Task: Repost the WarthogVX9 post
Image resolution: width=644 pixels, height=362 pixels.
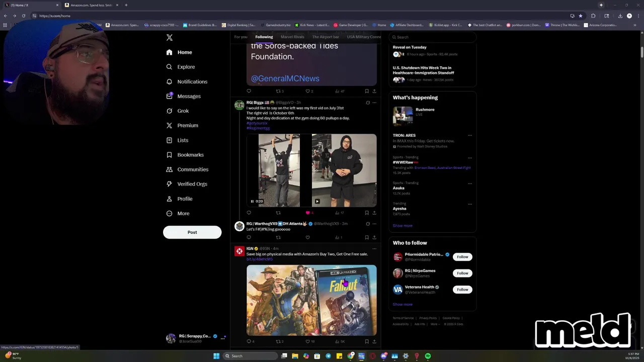Action: pyautogui.click(x=278, y=237)
